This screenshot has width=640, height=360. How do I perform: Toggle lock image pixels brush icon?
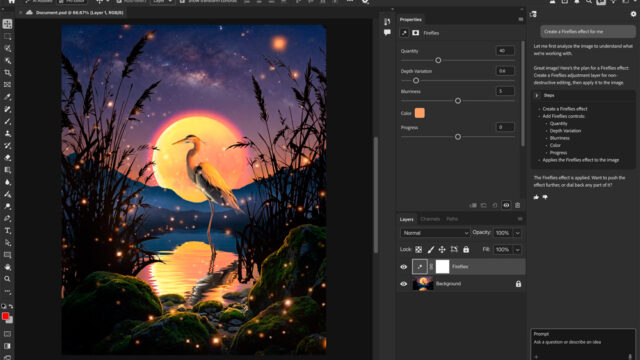click(x=431, y=249)
